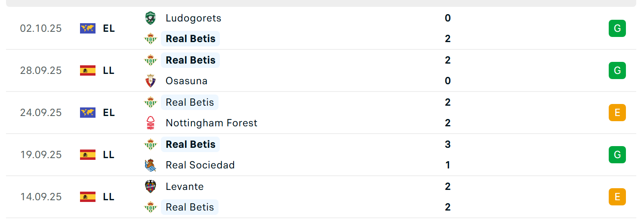Click orange E badge for Levante match

(x=617, y=197)
